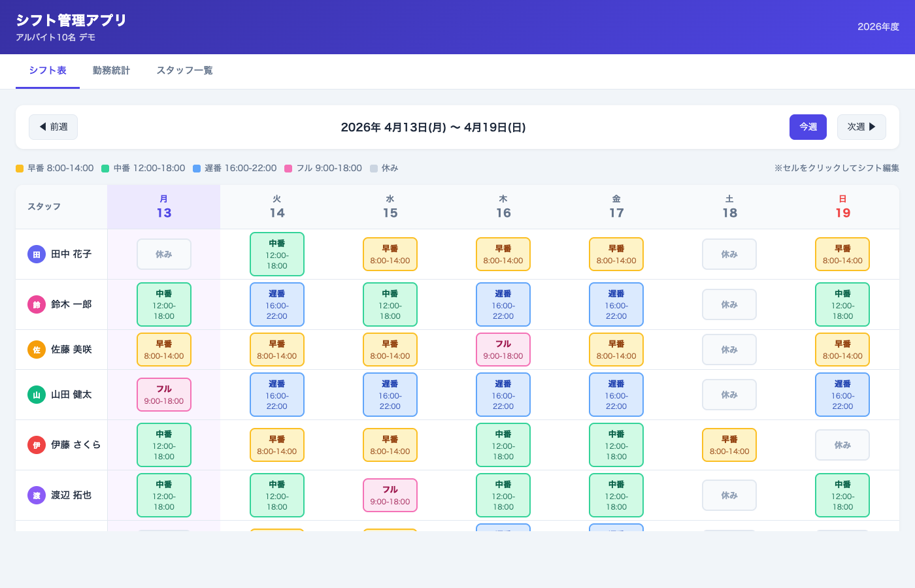Click 田中 花子's blue avatar icon
The image size is (915, 588).
pyautogui.click(x=37, y=254)
